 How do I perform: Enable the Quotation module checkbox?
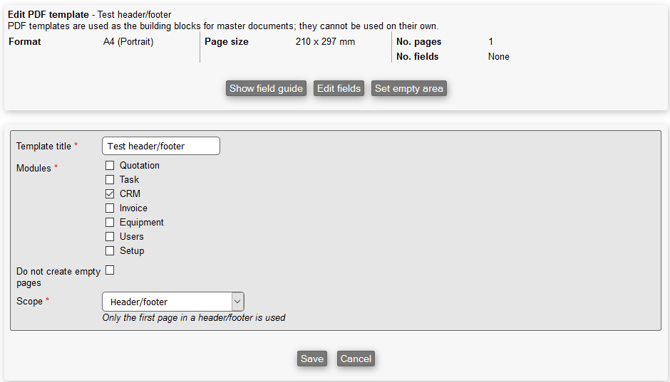click(x=110, y=165)
